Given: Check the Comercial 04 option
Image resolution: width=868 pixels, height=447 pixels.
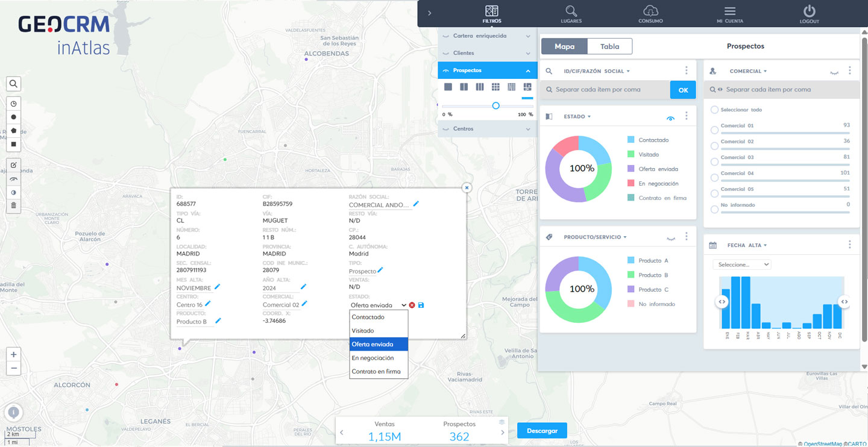Looking at the screenshot, I should pyautogui.click(x=715, y=178).
